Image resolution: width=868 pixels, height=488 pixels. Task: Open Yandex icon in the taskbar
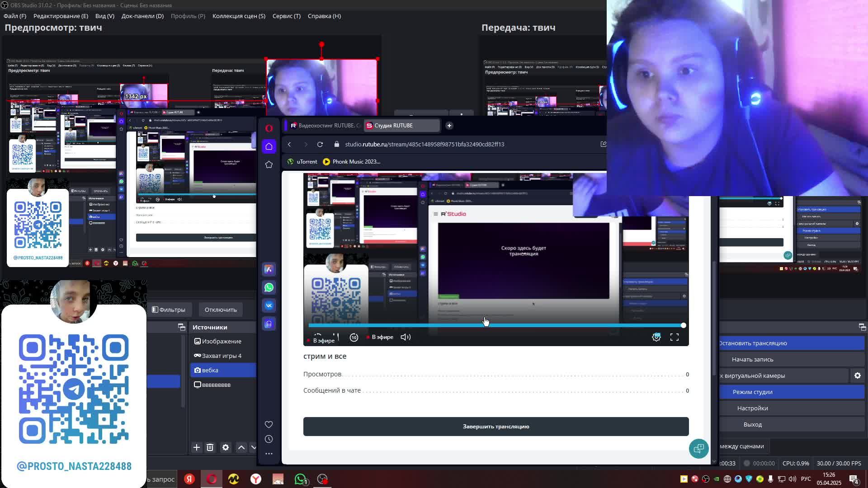[x=189, y=479]
